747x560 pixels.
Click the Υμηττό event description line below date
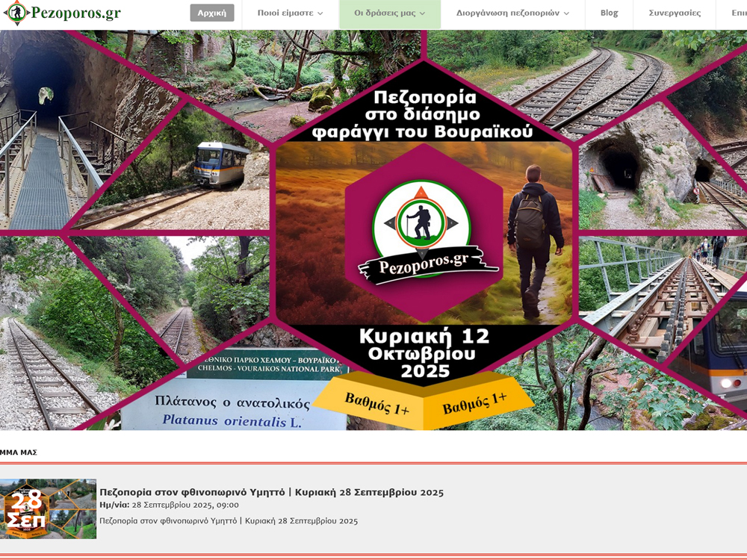click(229, 521)
